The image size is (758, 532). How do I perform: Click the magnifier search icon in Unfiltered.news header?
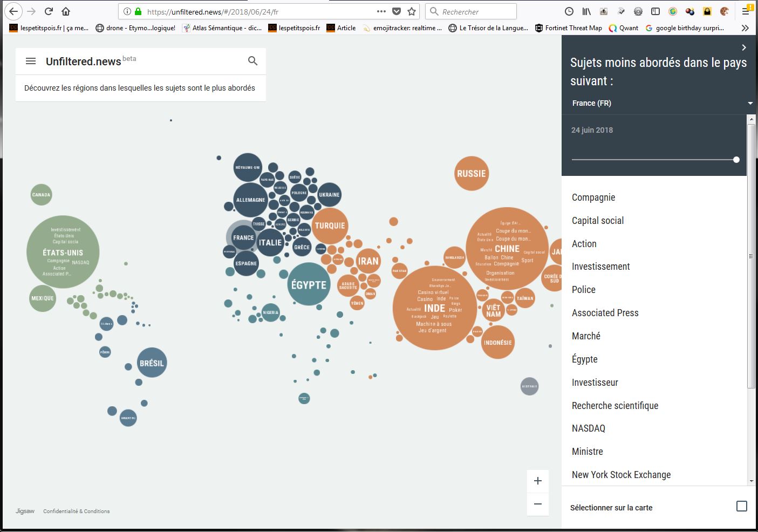point(252,61)
